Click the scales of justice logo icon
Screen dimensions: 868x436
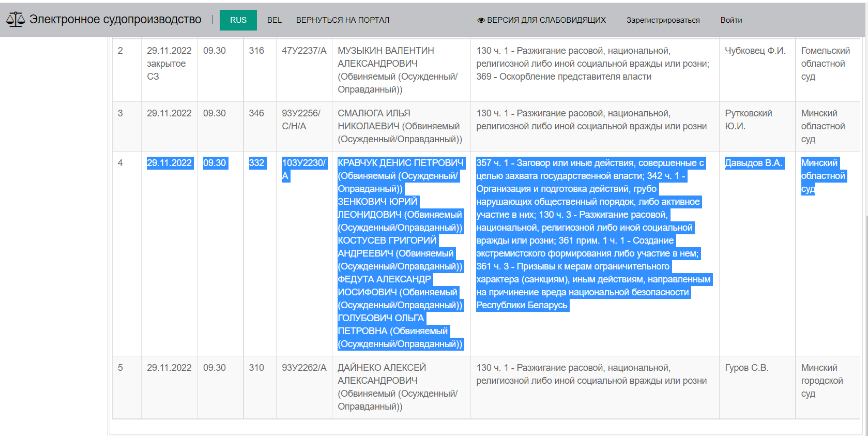pyautogui.click(x=16, y=20)
